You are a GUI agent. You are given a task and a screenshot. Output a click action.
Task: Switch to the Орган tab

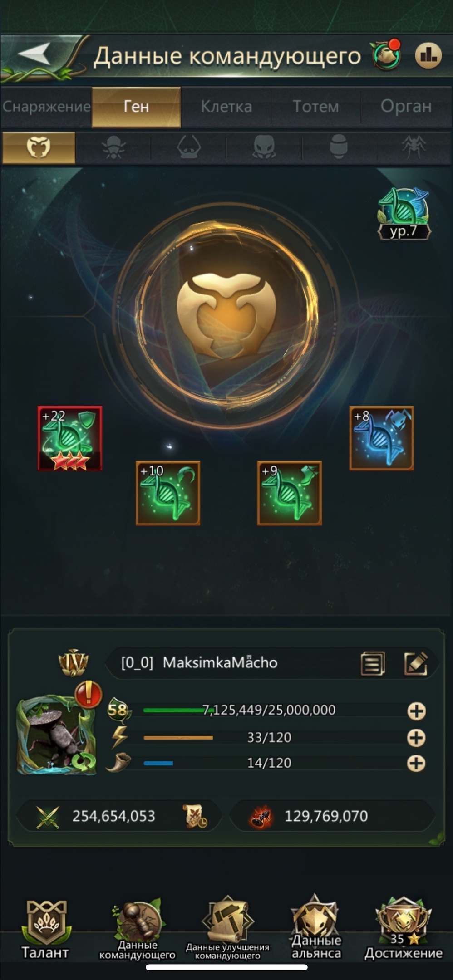tap(406, 107)
